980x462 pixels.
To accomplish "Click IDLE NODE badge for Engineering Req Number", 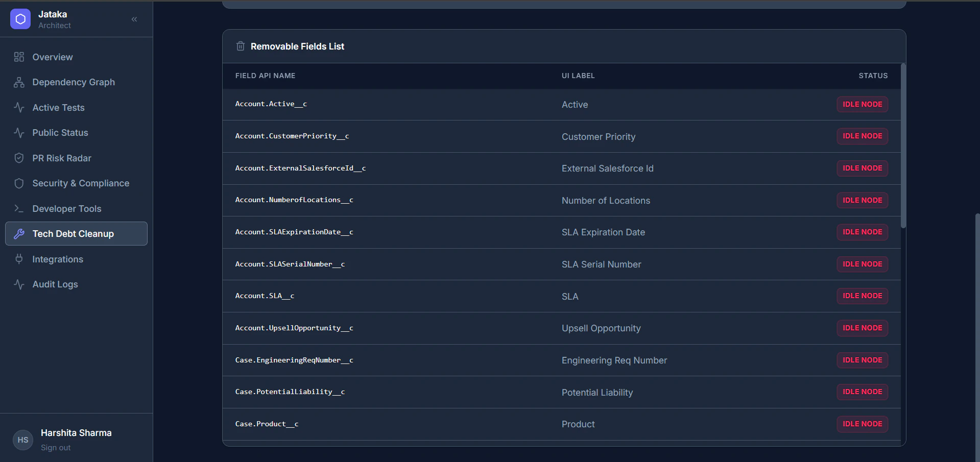I will 862,360.
